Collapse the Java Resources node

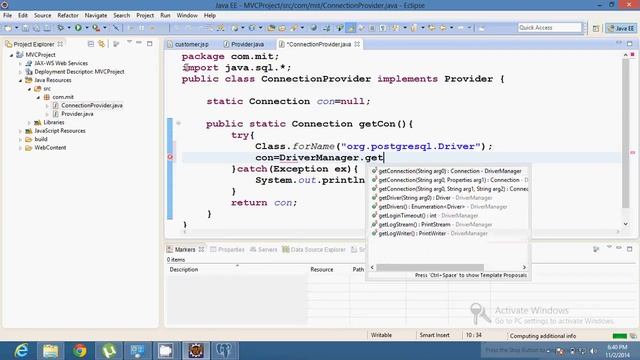click(x=20, y=80)
